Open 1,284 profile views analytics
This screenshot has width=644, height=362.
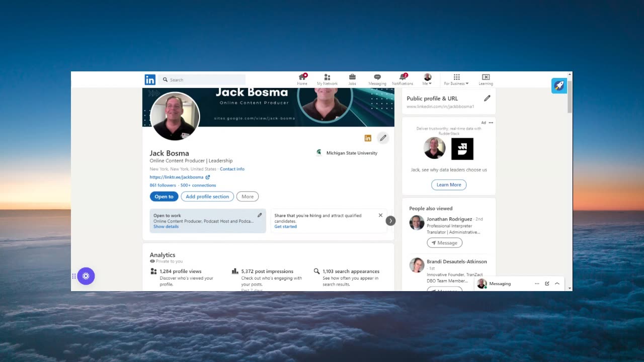tap(180, 271)
